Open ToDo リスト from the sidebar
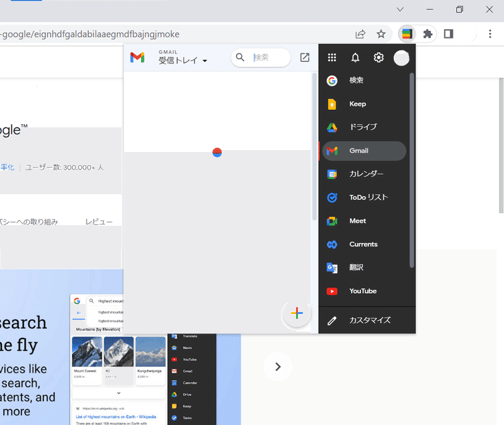Screen dimensions: 504x425 pos(365,197)
